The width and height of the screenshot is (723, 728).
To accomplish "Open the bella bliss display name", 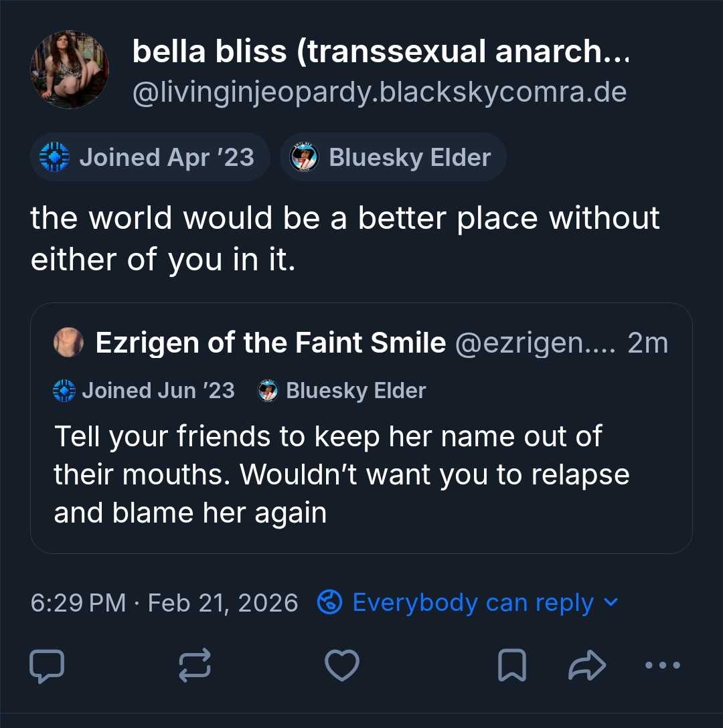I will tap(381, 52).
